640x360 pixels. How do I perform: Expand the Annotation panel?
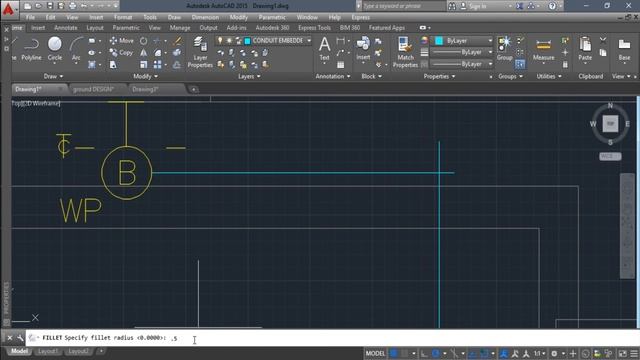[333, 76]
